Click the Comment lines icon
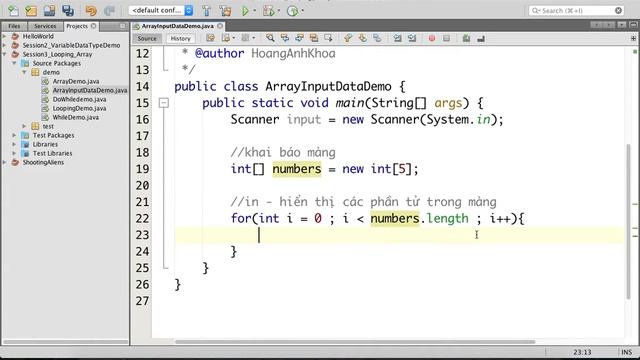The image size is (640, 360). click(x=466, y=38)
